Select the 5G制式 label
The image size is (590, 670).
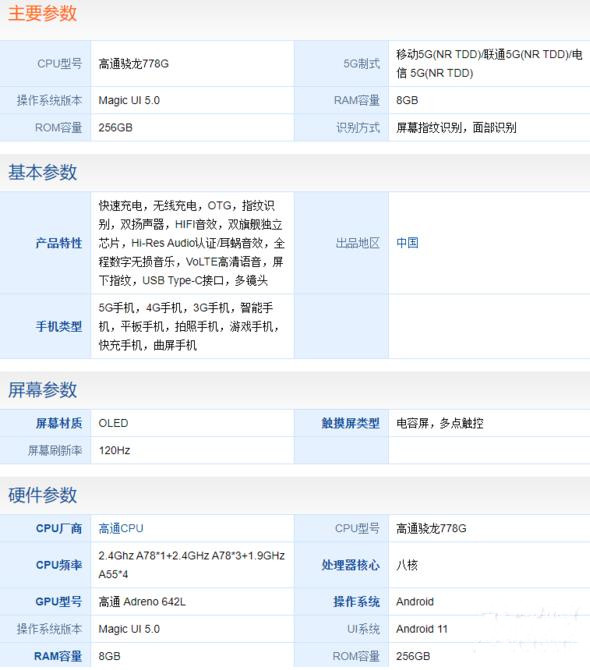[x=361, y=64]
